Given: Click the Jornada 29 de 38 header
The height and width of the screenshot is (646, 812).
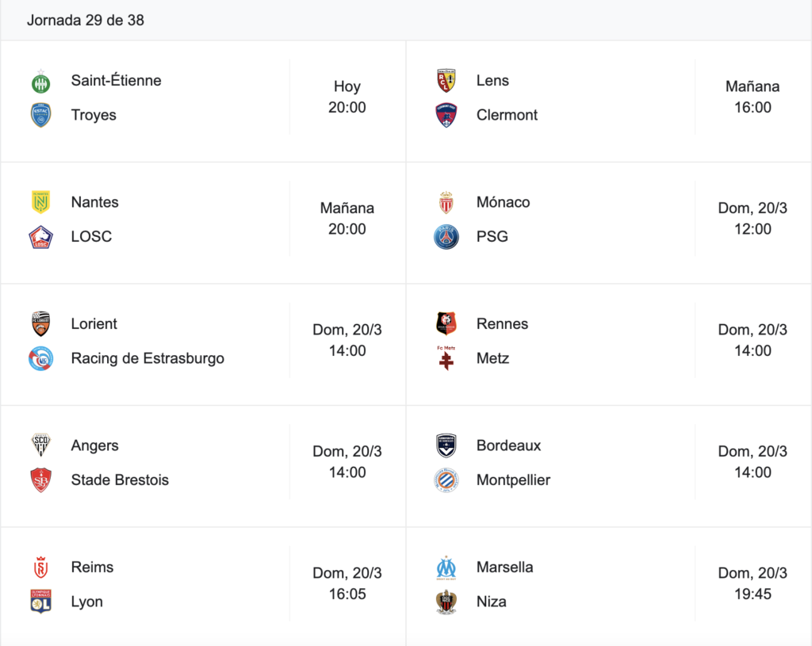Looking at the screenshot, I should pyautogui.click(x=86, y=20).
